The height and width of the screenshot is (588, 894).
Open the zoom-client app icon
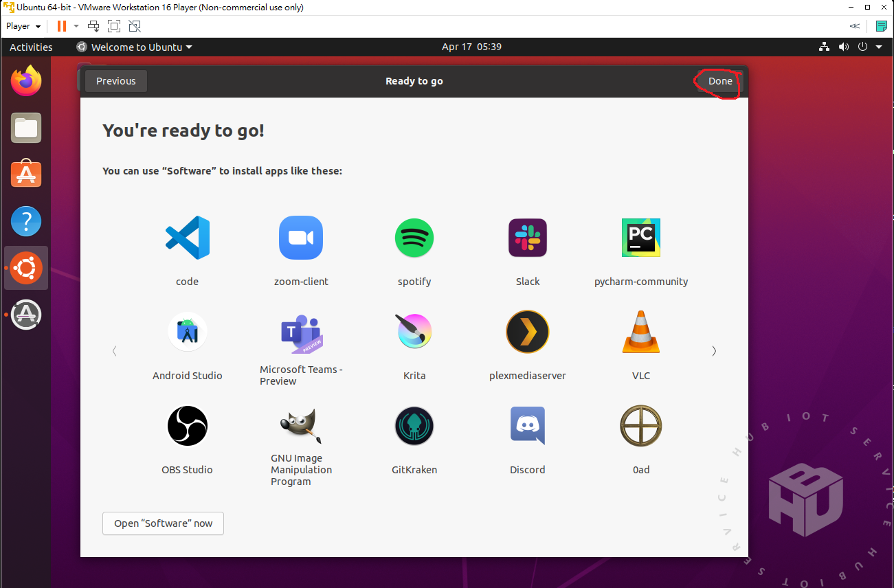click(301, 238)
